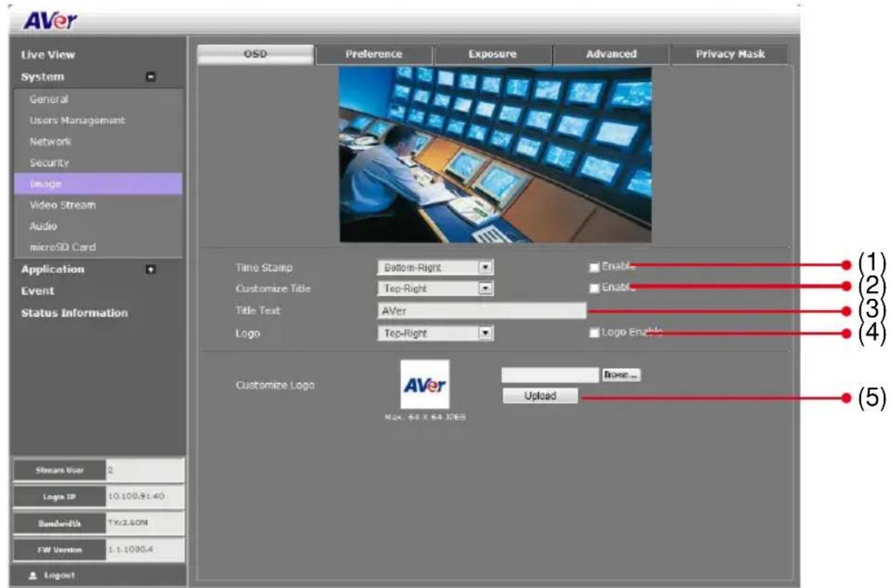The height and width of the screenshot is (588, 893).
Task: Tick the Logo Enable checkbox
Action: click(x=594, y=333)
